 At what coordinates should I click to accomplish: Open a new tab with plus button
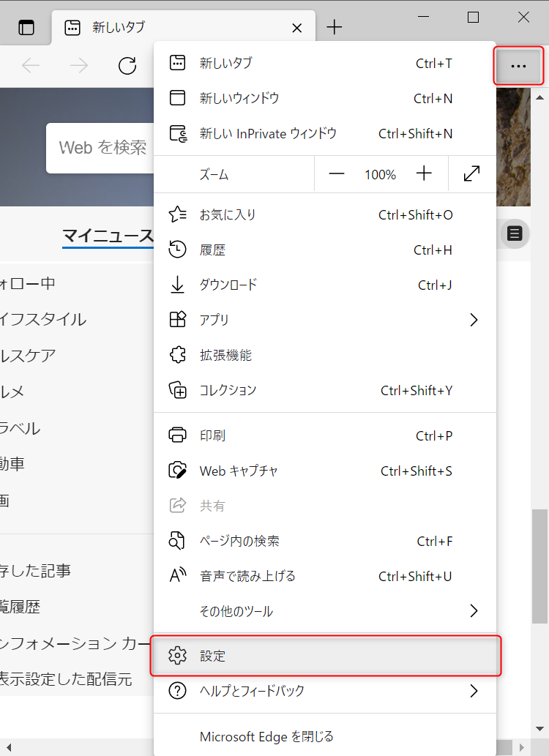(334, 28)
